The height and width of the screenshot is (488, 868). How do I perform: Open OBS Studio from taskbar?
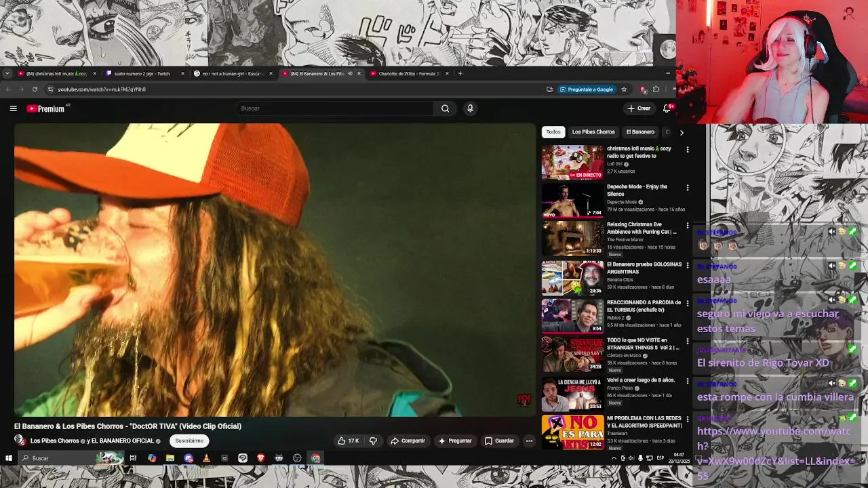coord(297,458)
